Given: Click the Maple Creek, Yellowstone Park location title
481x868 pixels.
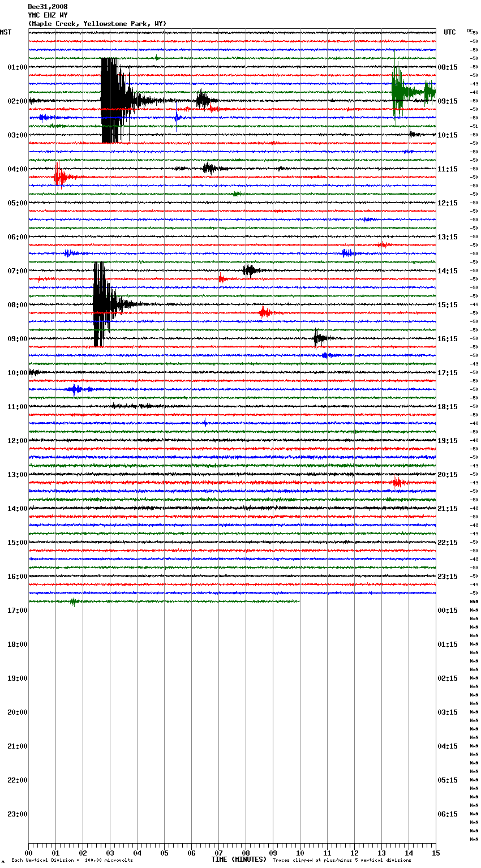Looking at the screenshot, I should 97,24.
